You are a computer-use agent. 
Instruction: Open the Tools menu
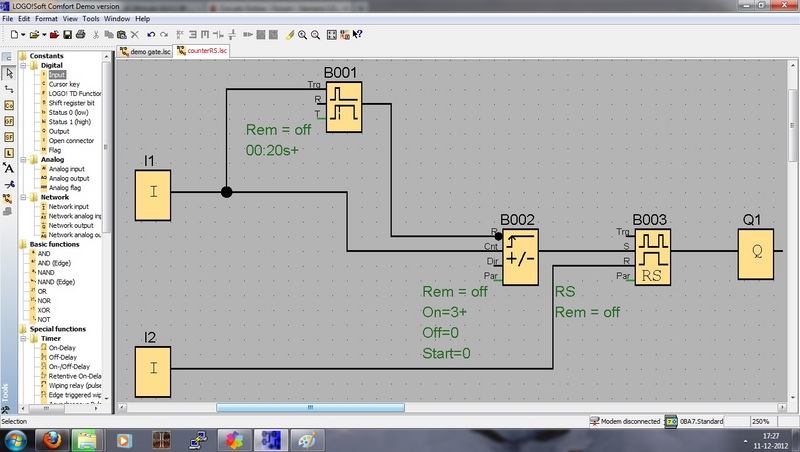click(x=91, y=18)
